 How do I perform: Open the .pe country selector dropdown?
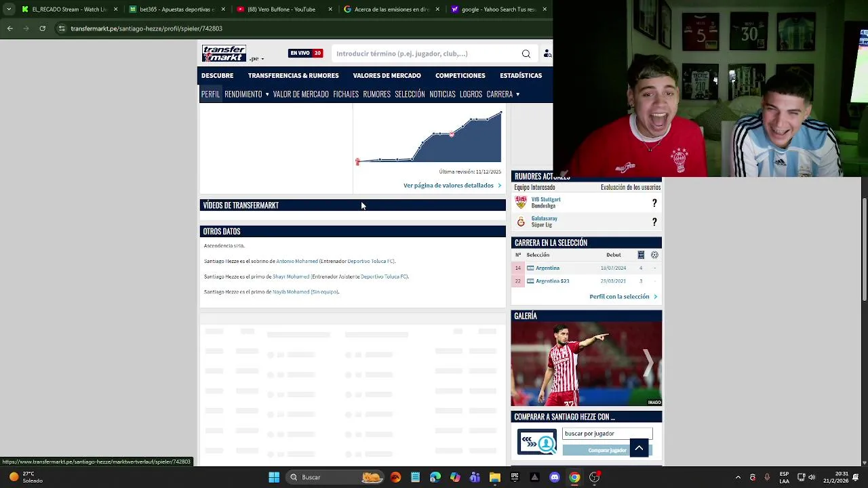(x=256, y=59)
